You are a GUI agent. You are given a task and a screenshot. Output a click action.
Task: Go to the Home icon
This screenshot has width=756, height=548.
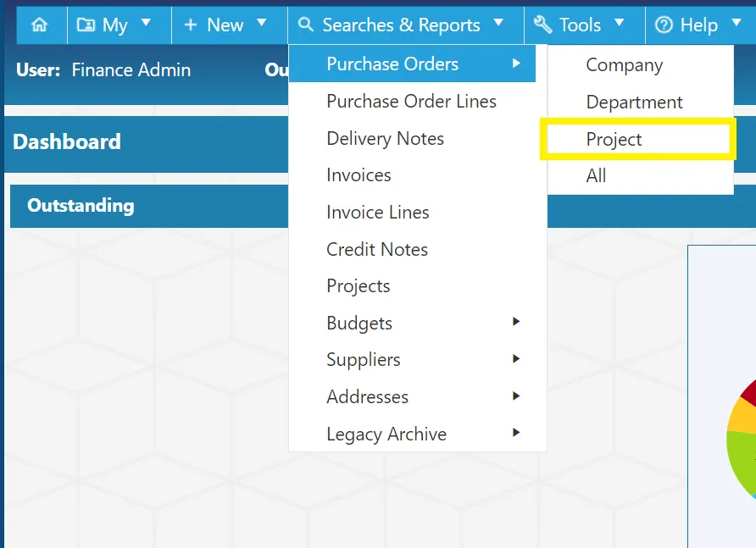40,24
